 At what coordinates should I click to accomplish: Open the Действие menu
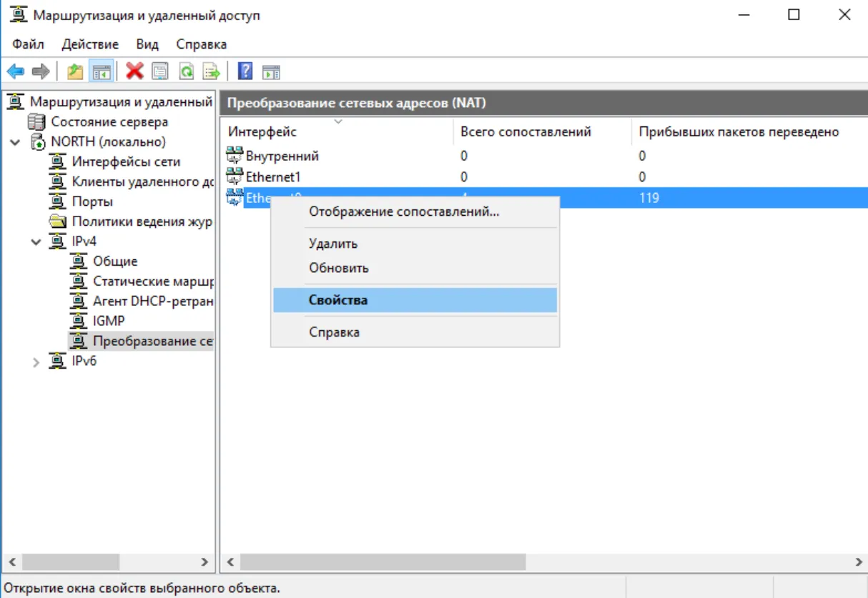point(90,44)
